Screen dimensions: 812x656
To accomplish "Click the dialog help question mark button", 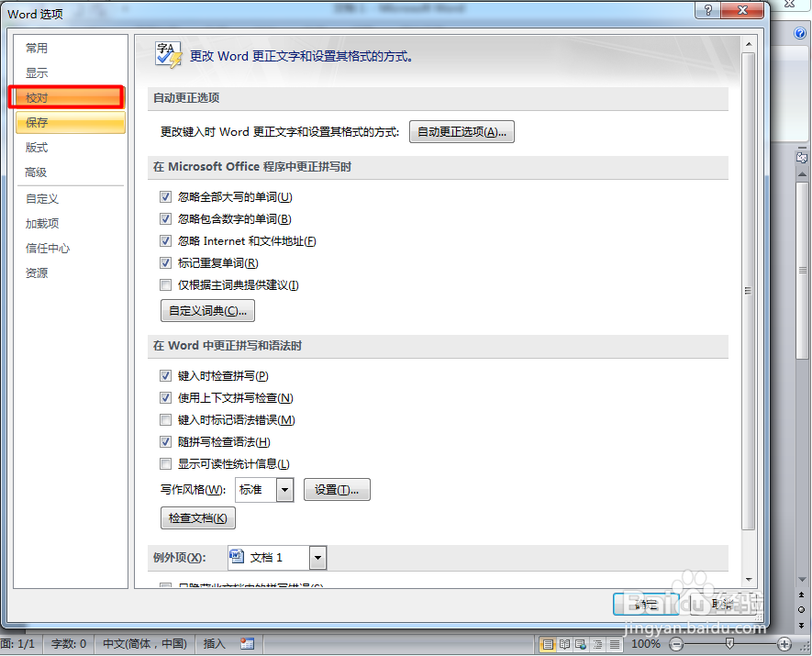I will click(708, 10).
